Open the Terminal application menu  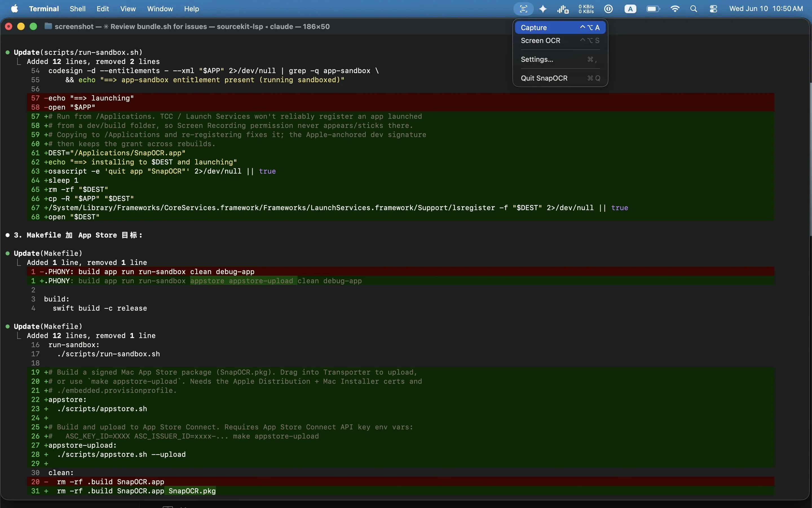[x=44, y=9]
